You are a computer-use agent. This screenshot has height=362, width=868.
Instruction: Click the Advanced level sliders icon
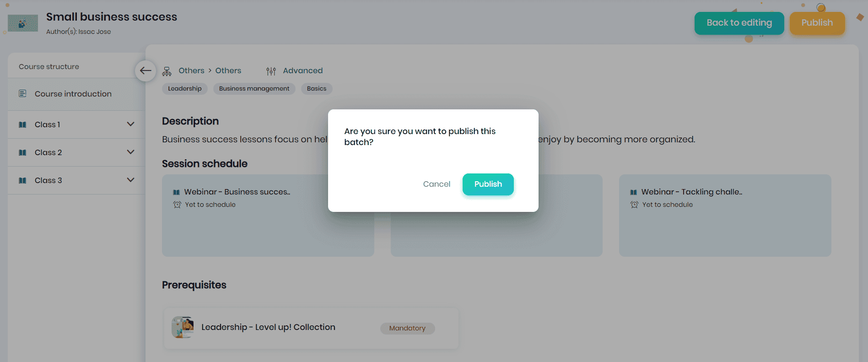coord(271,71)
